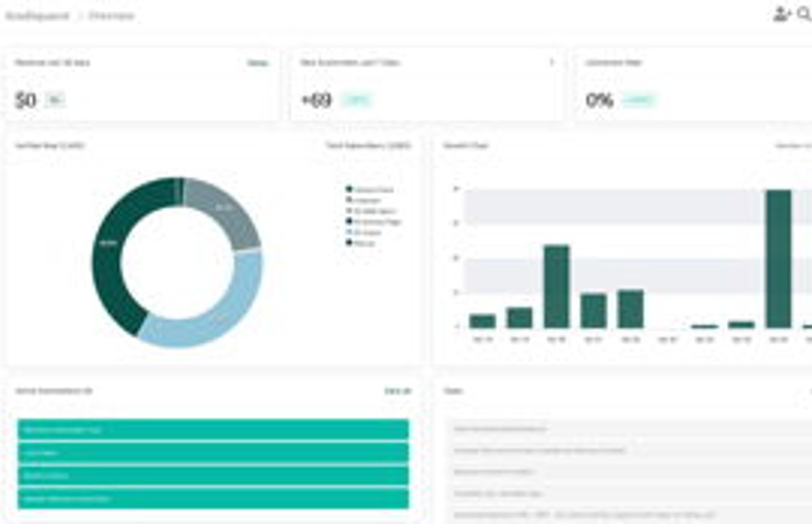Click the add-user icon in the header
The image size is (812, 524).
tap(782, 14)
